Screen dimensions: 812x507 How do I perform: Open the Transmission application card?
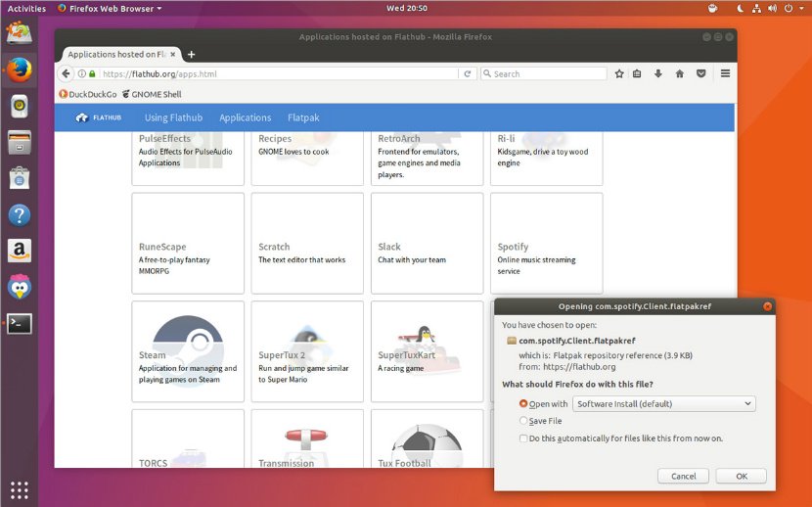point(307,438)
